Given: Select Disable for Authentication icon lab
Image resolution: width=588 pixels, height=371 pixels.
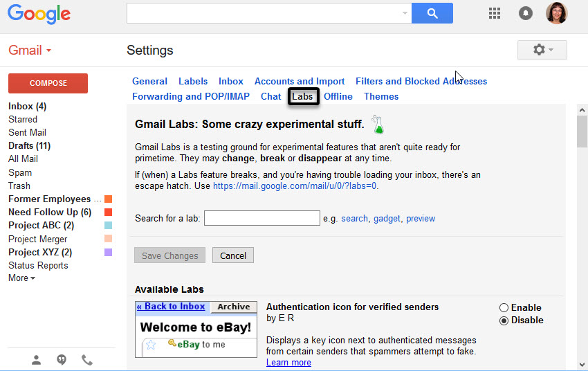Looking at the screenshot, I should click(504, 320).
